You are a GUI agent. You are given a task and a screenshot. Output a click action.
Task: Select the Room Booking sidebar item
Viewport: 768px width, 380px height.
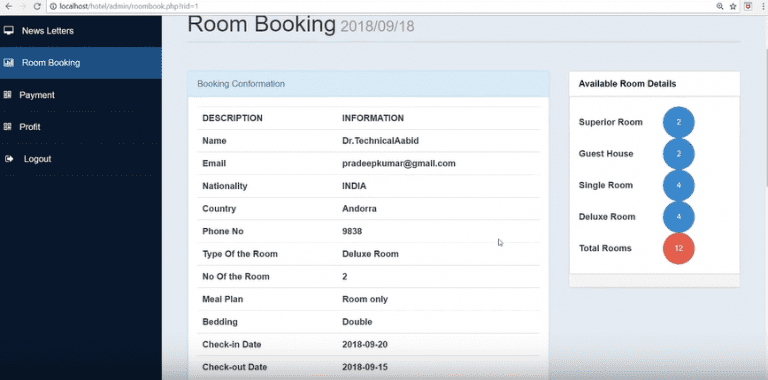[81, 63]
